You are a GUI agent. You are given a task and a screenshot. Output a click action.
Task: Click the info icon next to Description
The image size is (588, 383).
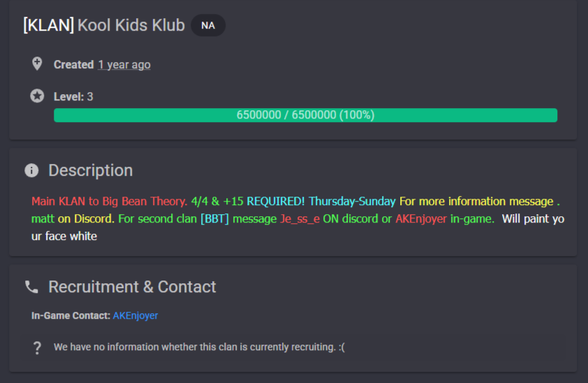[31, 170]
